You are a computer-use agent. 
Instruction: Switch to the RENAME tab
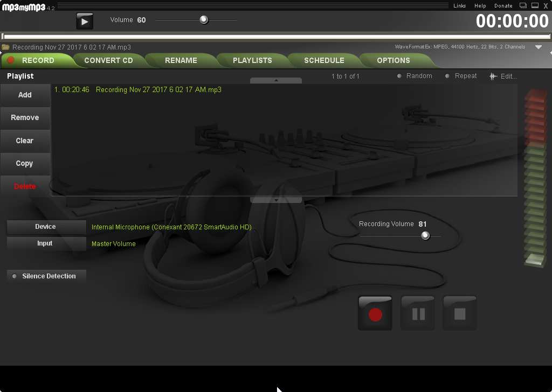181,60
